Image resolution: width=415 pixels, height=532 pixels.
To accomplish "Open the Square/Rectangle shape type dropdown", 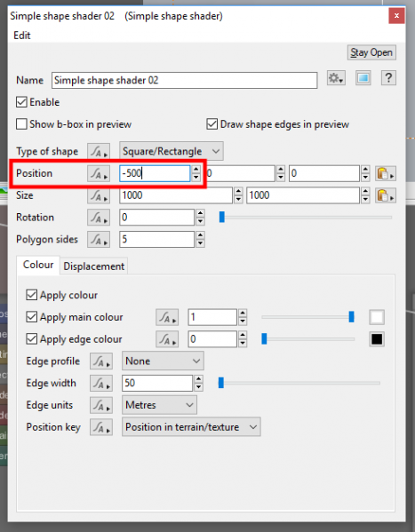I will click(x=172, y=151).
